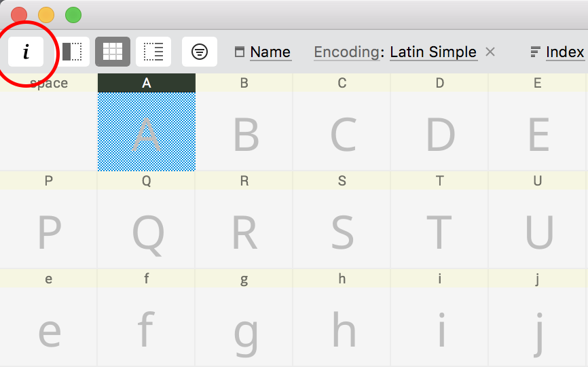Image resolution: width=588 pixels, height=367 pixels.
Task: Open the Name caption dropdown
Action: [x=270, y=52]
